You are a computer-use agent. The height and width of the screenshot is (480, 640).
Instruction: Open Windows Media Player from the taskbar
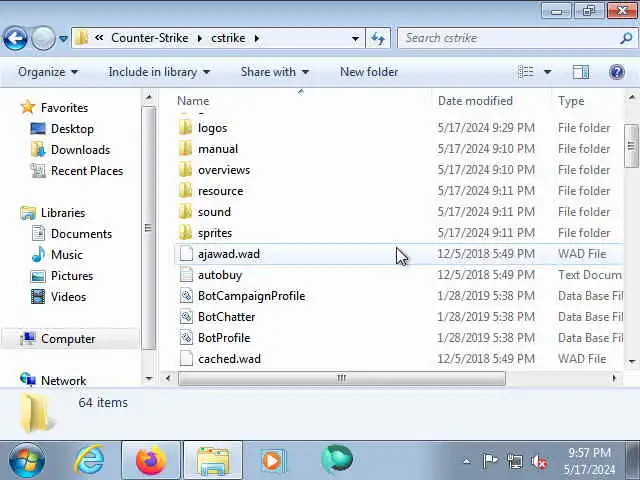tap(273, 461)
